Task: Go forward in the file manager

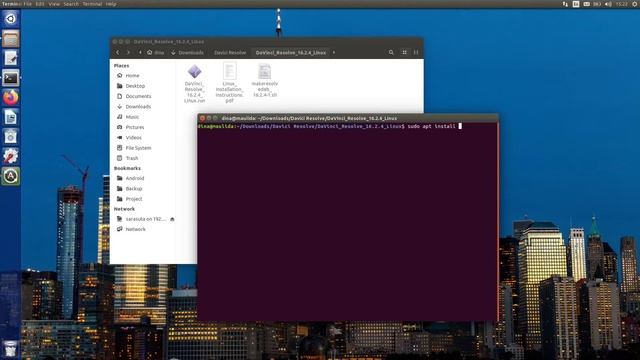Action: coord(128,53)
